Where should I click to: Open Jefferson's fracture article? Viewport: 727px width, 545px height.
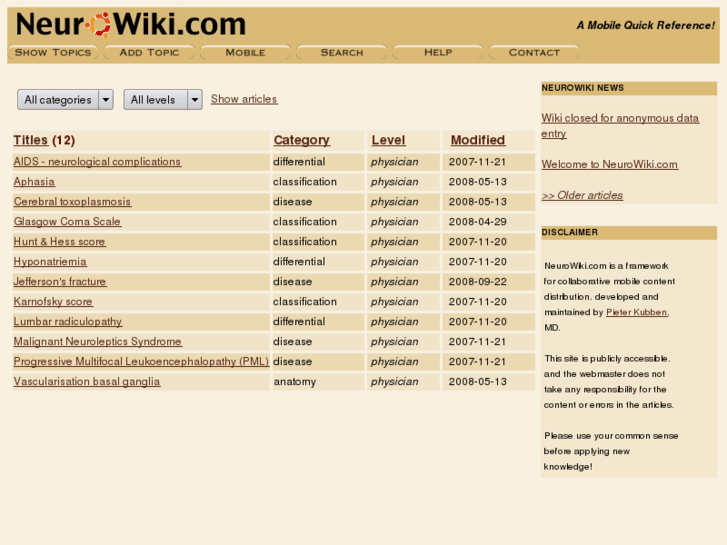tap(60, 281)
